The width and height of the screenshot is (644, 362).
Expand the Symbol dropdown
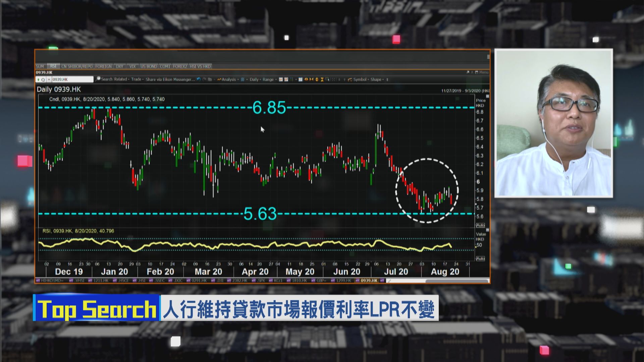click(x=360, y=79)
